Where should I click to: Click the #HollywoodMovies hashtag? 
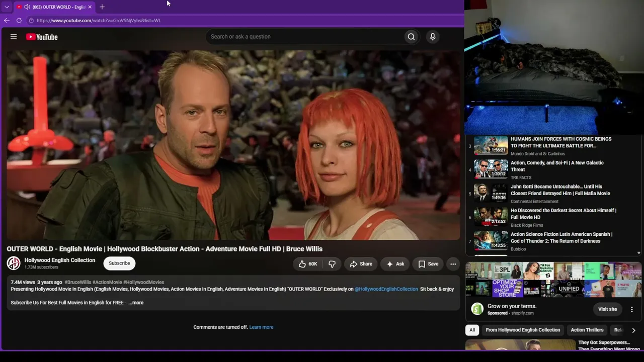[x=143, y=282]
